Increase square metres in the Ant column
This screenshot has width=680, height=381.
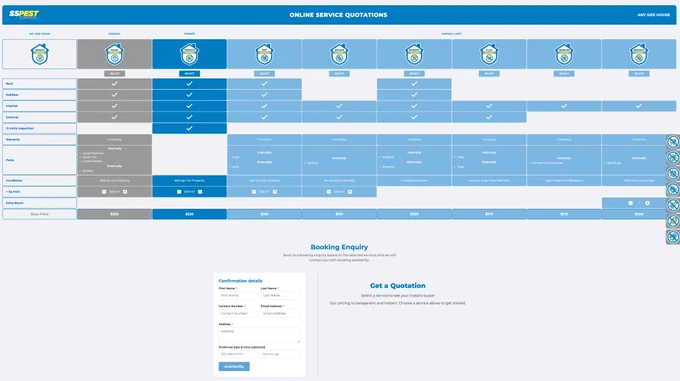[x=275, y=192]
